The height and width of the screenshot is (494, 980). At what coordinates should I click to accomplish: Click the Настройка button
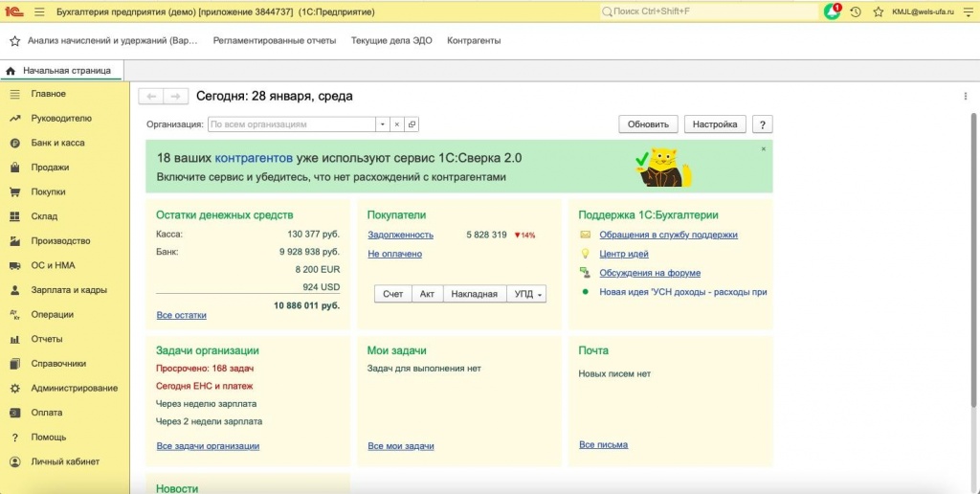(715, 123)
